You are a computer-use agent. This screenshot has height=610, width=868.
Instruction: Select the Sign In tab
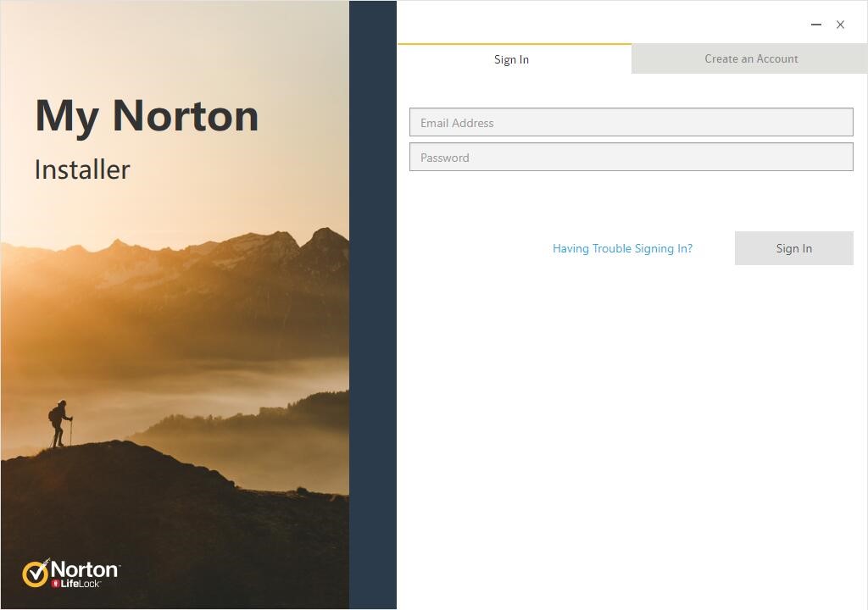click(x=511, y=59)
